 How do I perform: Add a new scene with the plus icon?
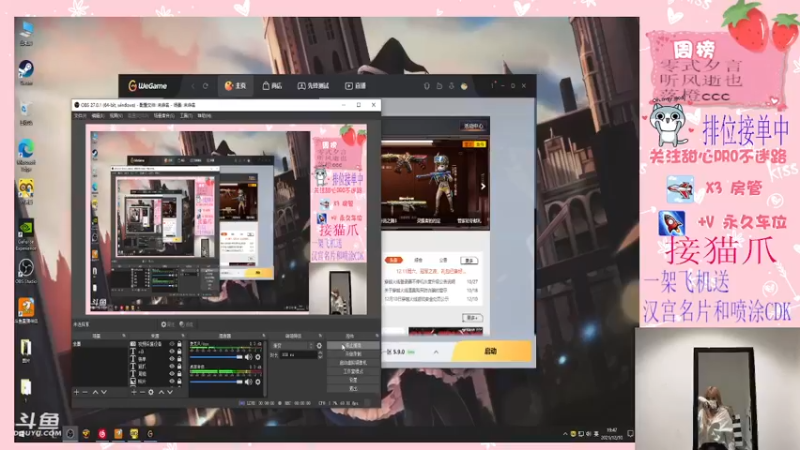tap(77, 392)
